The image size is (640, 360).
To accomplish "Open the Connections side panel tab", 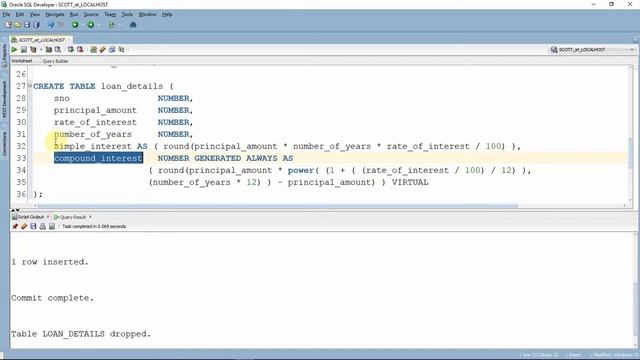I will tap(4, 144).
